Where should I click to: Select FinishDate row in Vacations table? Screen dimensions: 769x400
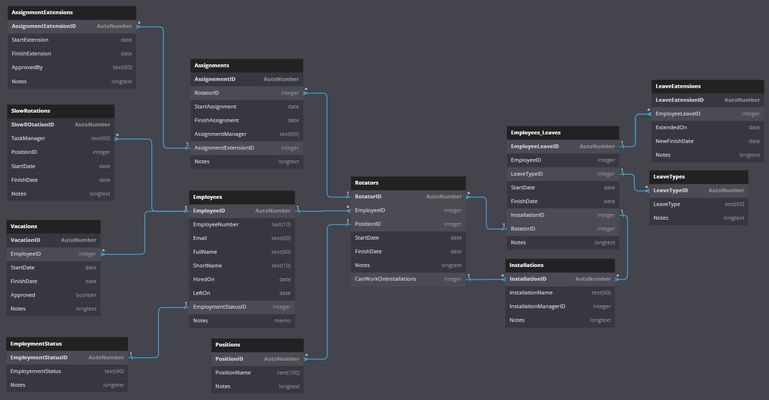[53, 281]
